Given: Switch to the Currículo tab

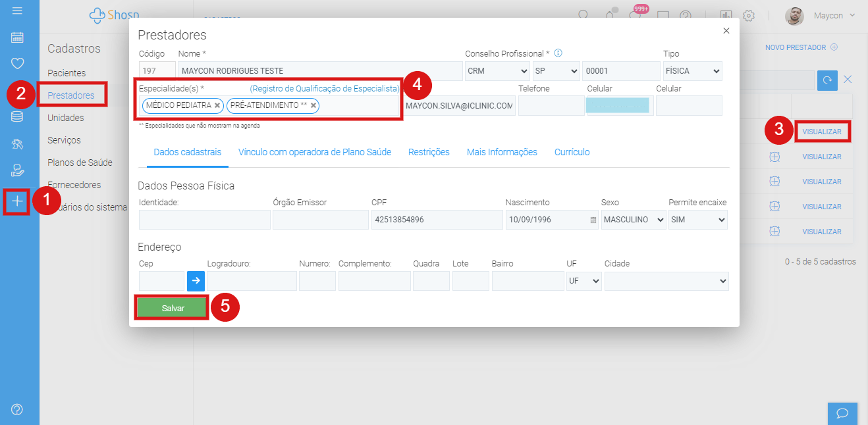Looking at the screenshot, I should [572, 152].
